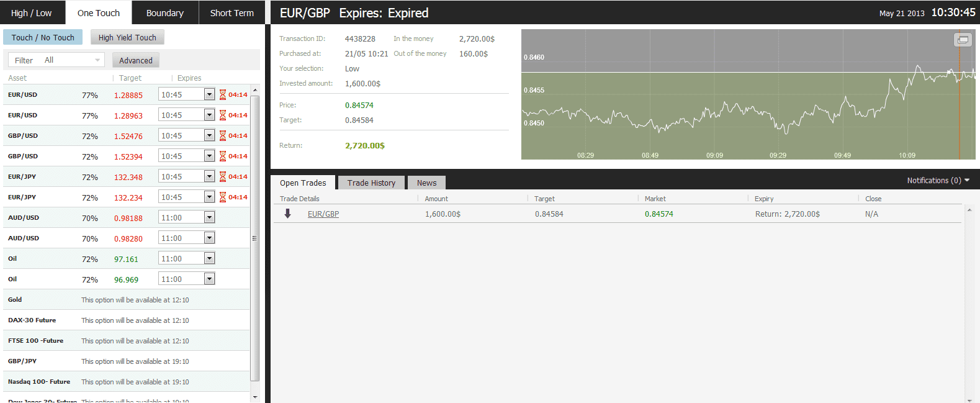Click the asset list vertical scrollbar thumb
Screen dimensions: 980x403
click(254, 238)
